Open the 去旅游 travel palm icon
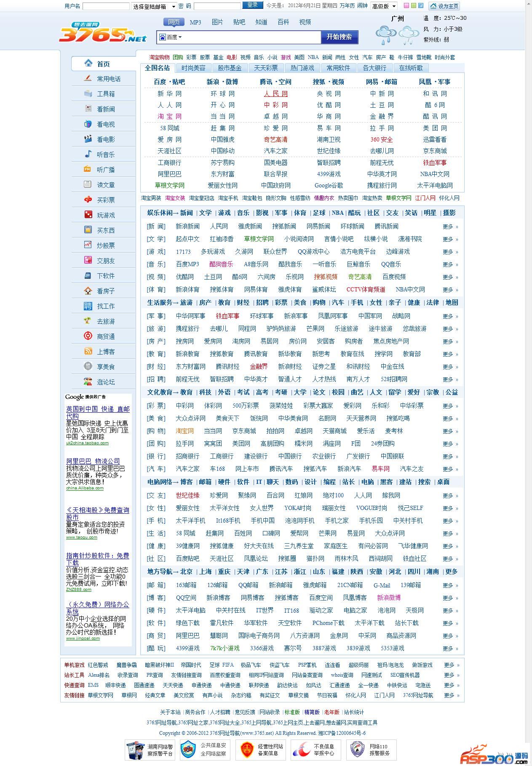The width and height of the screenshot is (532, 766). (x=88, y=321)
